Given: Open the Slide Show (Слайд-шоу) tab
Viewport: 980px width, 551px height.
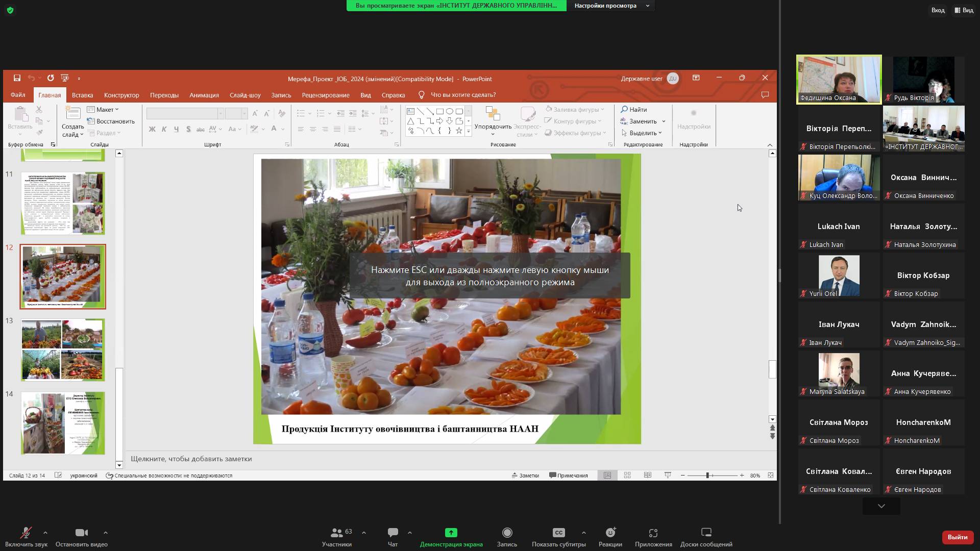Looking at the screenshot, I should pyautogui.click(x=244, y=95).
